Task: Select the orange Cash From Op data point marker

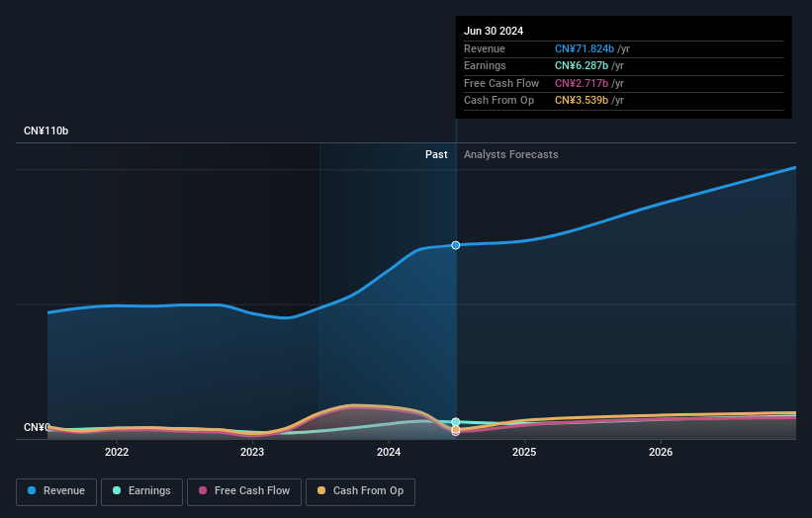Action: pyautogui.click(x=456, y=429)
